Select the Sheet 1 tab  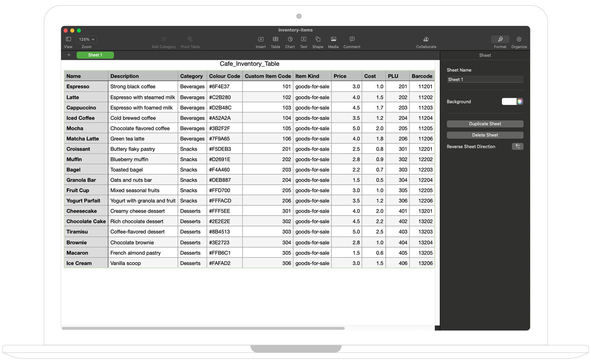tap(95, 55)
